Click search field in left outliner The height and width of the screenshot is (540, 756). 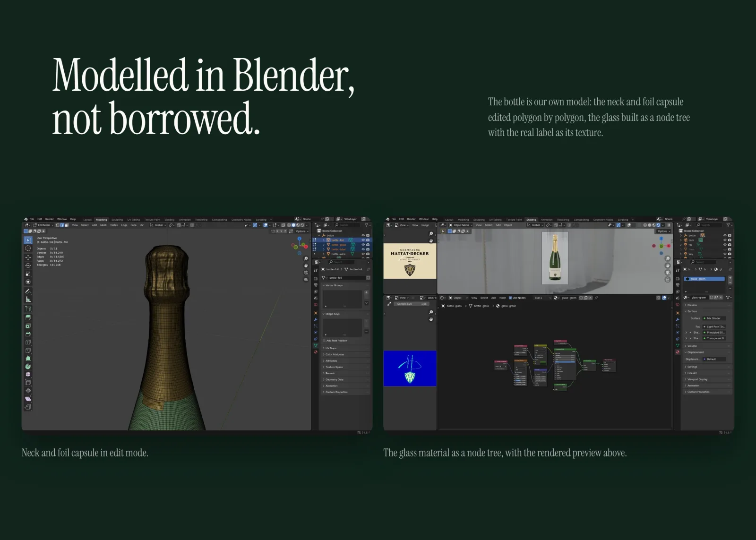pos(348,225)
